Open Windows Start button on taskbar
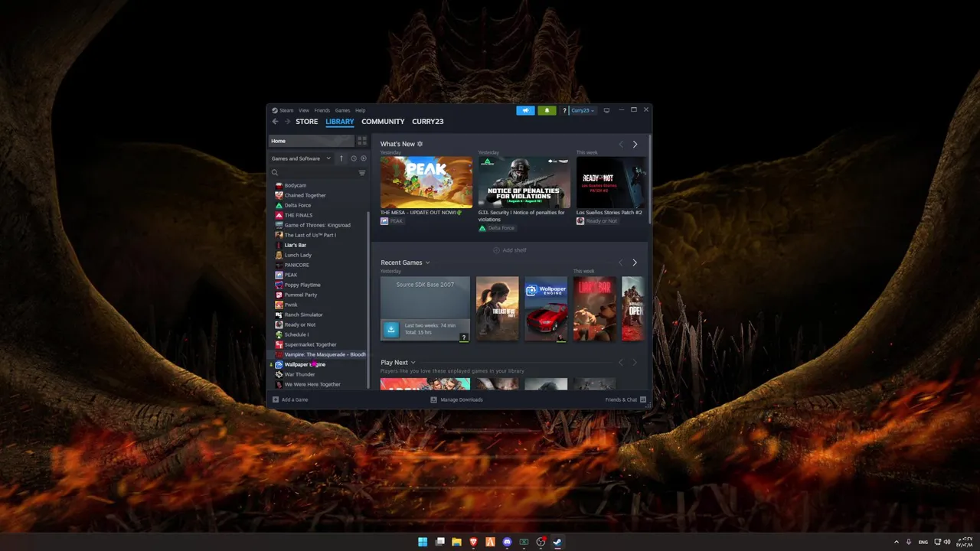Viewport: 980px width, 551px height. point(423,542)
